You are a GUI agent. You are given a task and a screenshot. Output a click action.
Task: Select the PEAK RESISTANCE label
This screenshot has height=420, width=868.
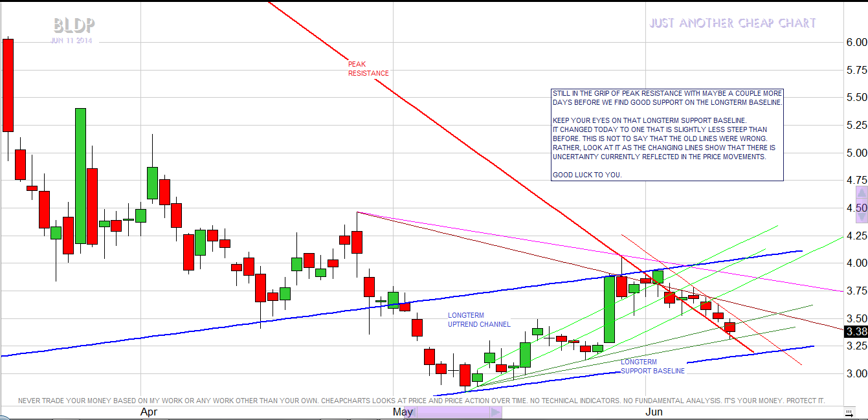point(368,69)
